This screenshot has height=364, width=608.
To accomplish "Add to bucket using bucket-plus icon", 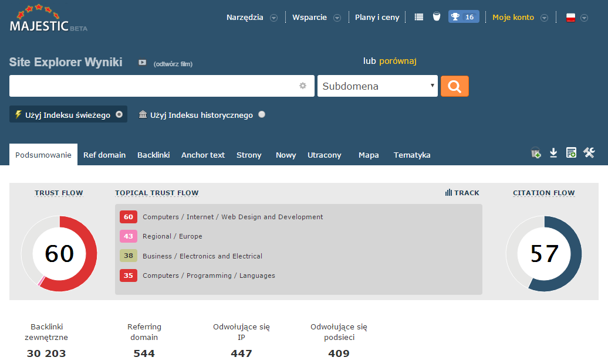I will (535, 153).
